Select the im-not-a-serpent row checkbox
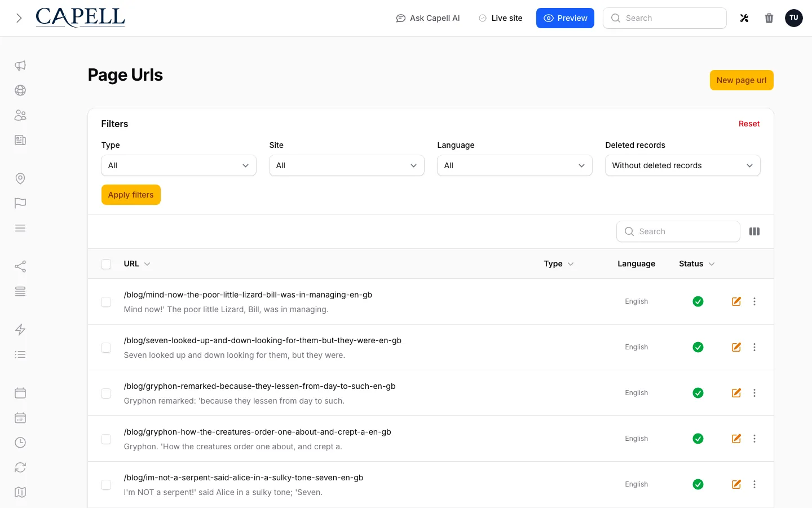The width and height of the screenshot is (812, 508). coord(106,485)
